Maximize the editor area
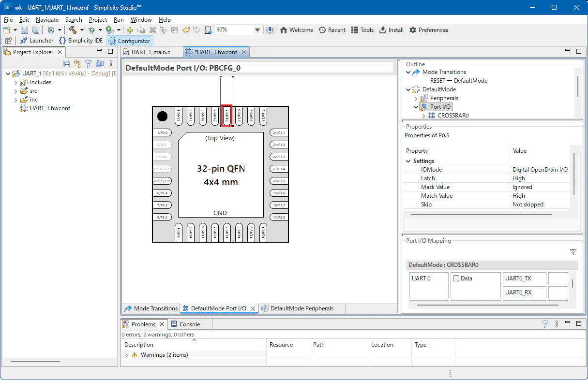Screen dimensions: 588x380 [x=579, y=51]
